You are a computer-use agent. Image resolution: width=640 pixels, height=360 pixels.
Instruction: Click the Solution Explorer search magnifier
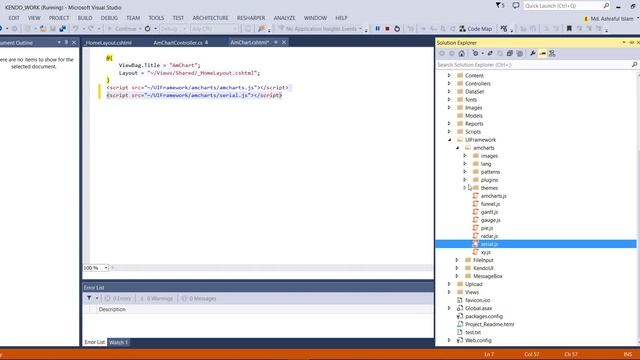pyautogui.click(x=634, y=64)
